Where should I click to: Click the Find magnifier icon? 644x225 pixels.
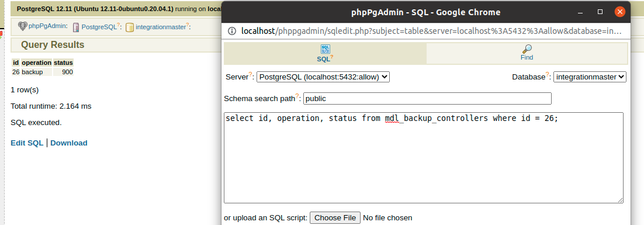tap(527, 49)
